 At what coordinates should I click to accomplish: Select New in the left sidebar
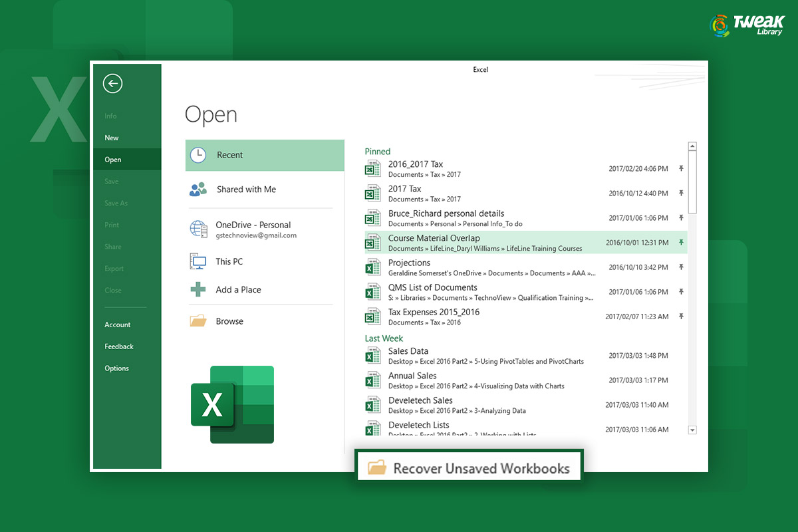tap(112, 138)
